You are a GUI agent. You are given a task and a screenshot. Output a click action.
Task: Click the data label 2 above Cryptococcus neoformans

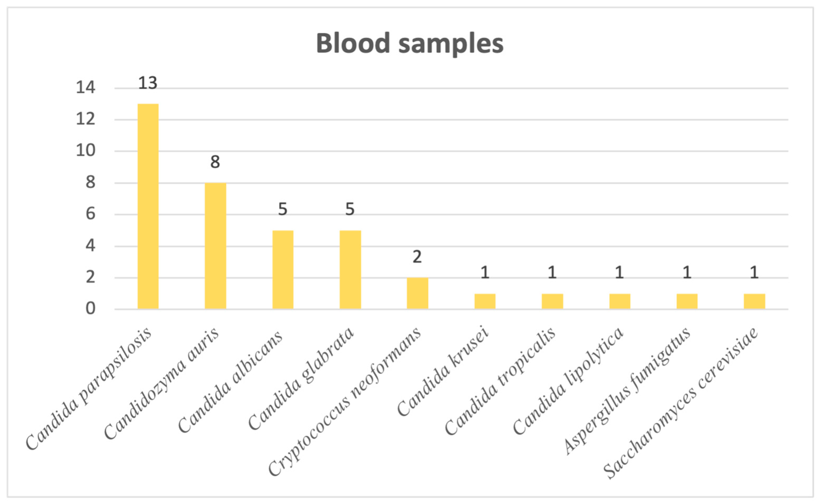point(417,257)
